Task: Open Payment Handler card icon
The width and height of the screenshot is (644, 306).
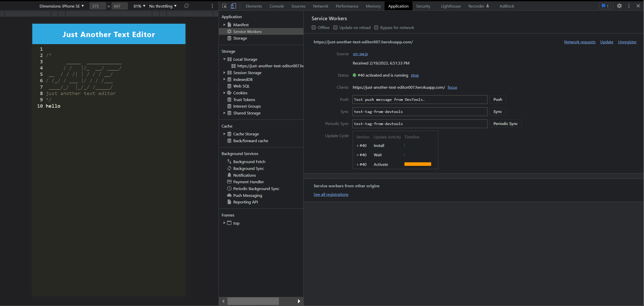Action: tap(229, 182)
